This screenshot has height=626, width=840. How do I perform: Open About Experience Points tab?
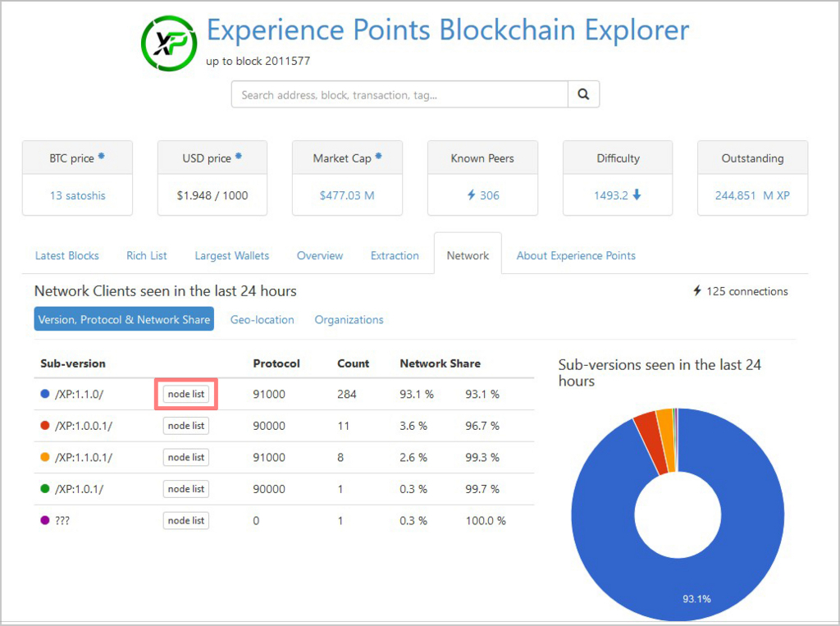pos(576,256)
